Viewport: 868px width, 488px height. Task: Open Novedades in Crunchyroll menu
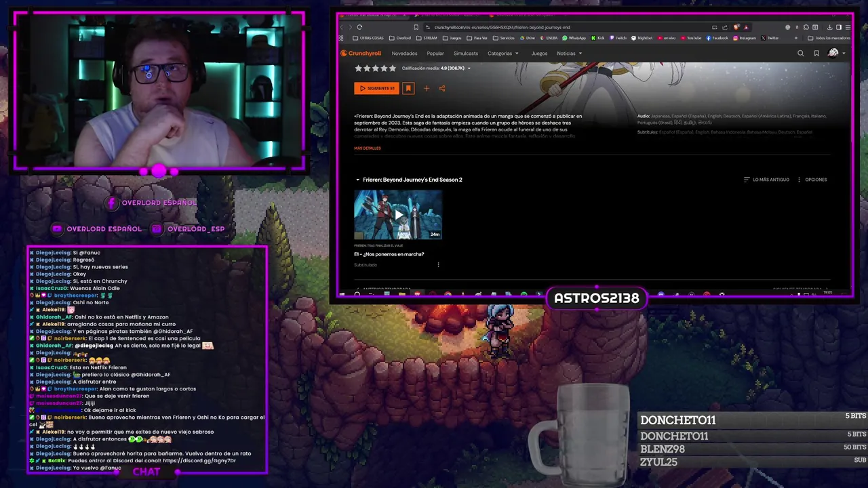404,54
